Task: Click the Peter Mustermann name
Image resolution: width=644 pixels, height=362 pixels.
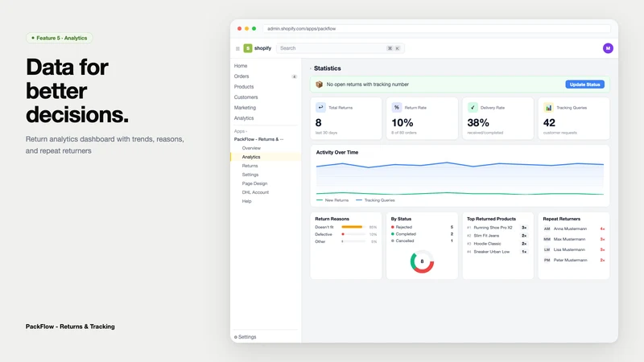Action: click(571, 260)
